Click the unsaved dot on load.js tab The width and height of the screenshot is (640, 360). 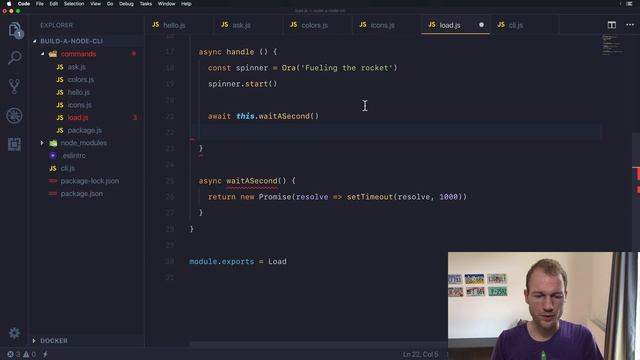(481, 25)
